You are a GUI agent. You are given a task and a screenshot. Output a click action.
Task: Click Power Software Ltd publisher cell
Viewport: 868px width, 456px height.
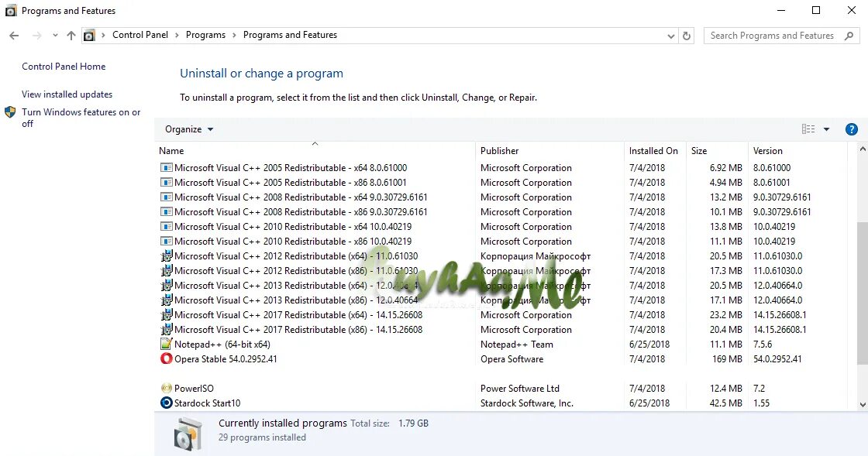pos(520,389)
